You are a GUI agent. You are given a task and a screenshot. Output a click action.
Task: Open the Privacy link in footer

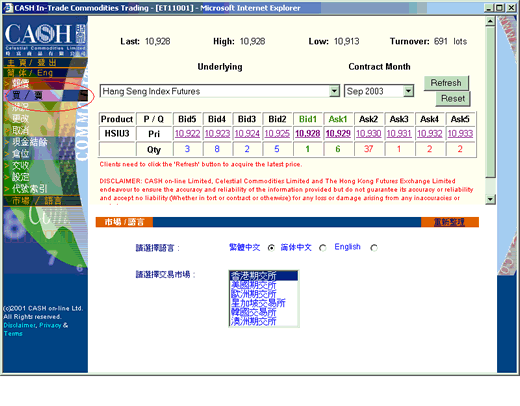(x=50, y=325)
